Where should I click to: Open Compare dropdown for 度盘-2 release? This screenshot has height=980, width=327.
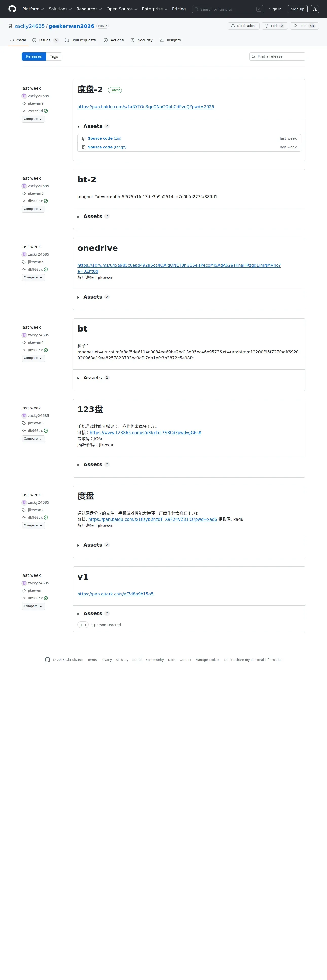(33, 119)
